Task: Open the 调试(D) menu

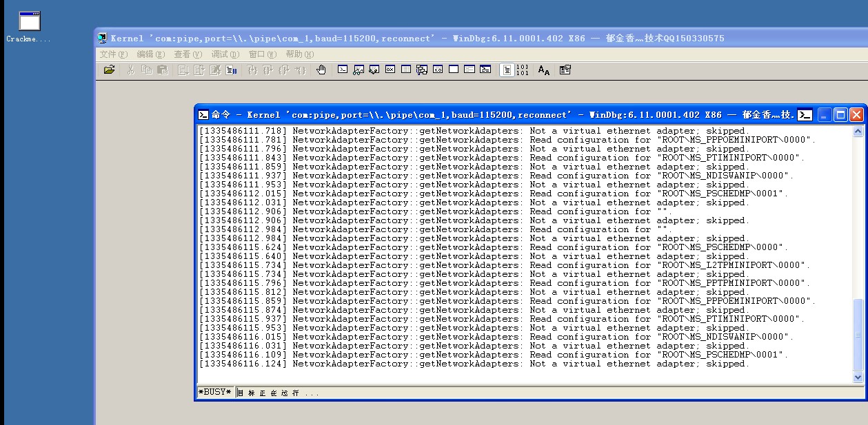Action: tap(225, 54)
